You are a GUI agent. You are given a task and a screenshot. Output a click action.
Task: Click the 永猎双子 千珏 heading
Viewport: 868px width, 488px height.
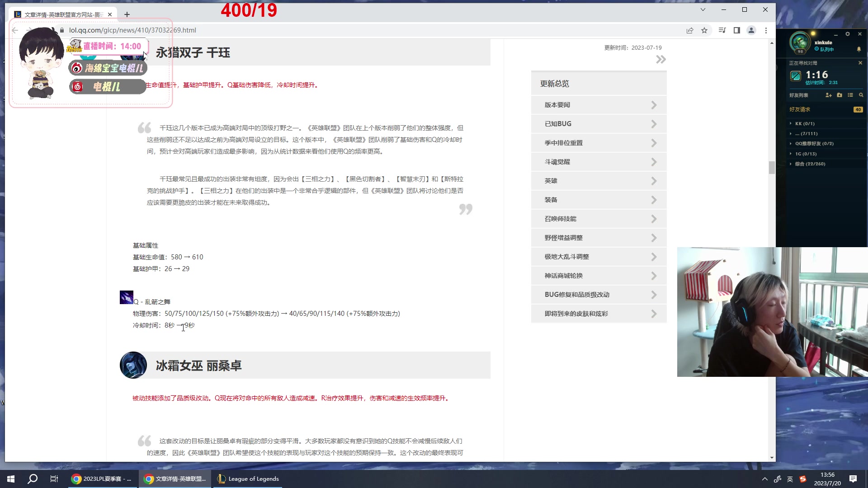coord(193,52)
